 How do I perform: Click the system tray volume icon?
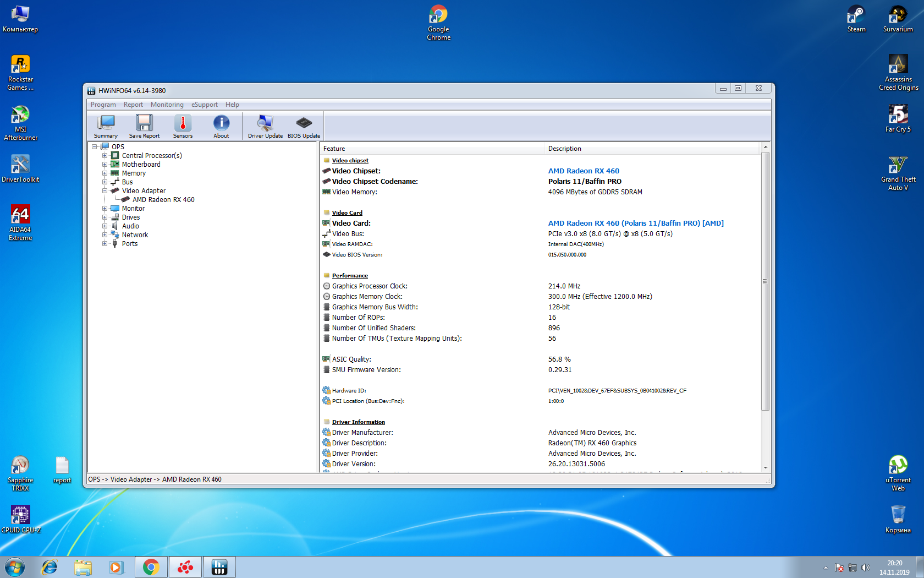(866, 568)
